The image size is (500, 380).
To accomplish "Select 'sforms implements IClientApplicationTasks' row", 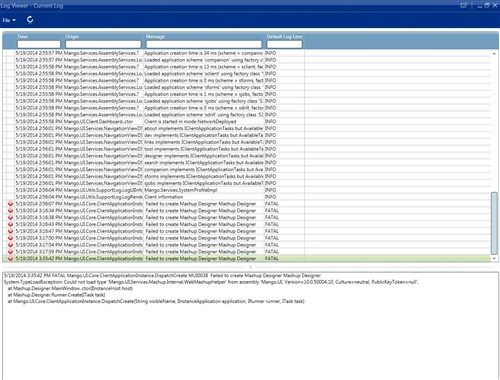I will pyautogui.click(x=247, y=176).
